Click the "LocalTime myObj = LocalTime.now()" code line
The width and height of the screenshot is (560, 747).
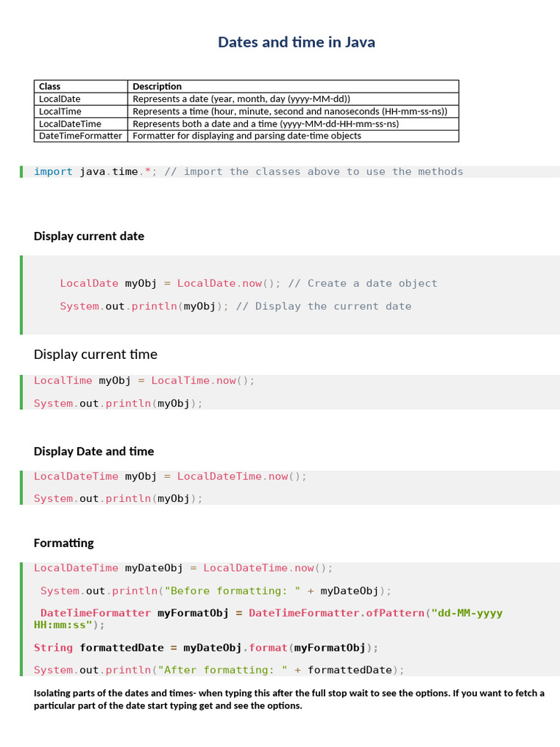144,380
